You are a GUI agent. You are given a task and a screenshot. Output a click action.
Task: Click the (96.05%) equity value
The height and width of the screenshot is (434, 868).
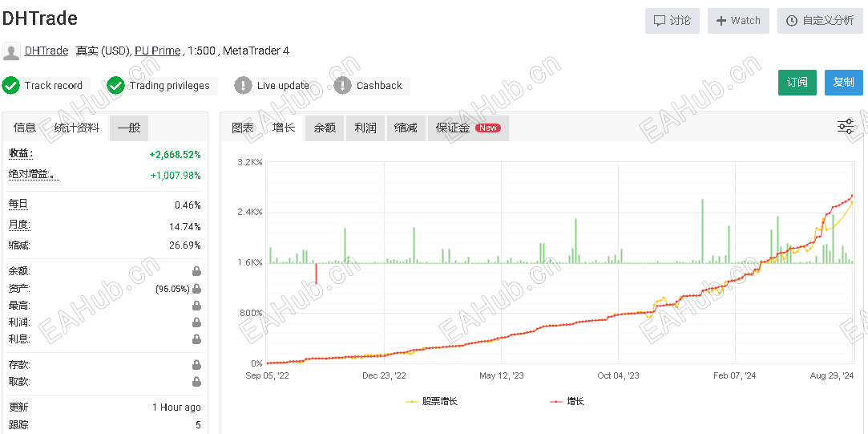[172, 289]
